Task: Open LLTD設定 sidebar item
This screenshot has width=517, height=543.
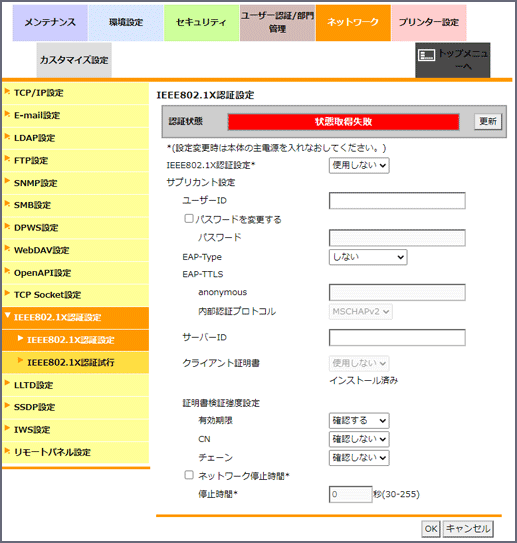Action: [75, 385]
